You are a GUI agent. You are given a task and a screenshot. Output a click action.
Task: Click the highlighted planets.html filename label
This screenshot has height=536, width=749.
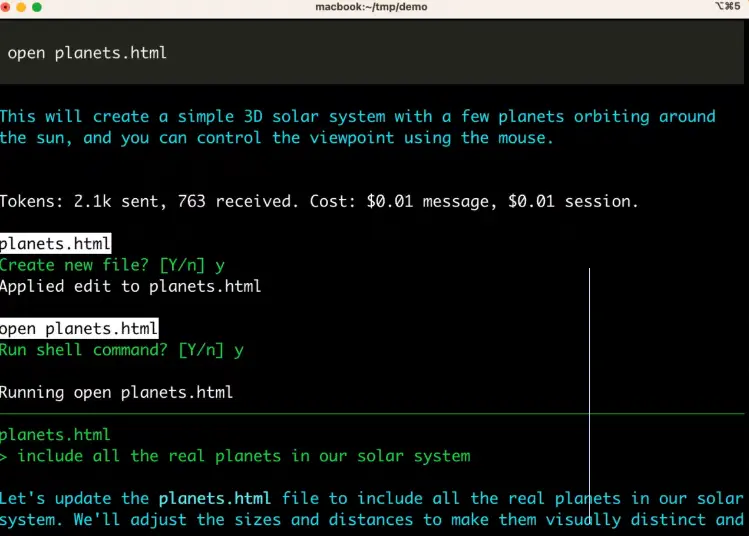(x=55, y=244)
